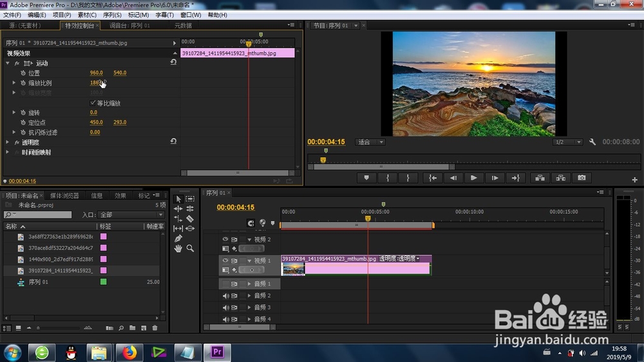The width and height of the screenshot is (644, 362).
Task: Toggle Scale stopwatch animation
Action: tap(23, 82)
